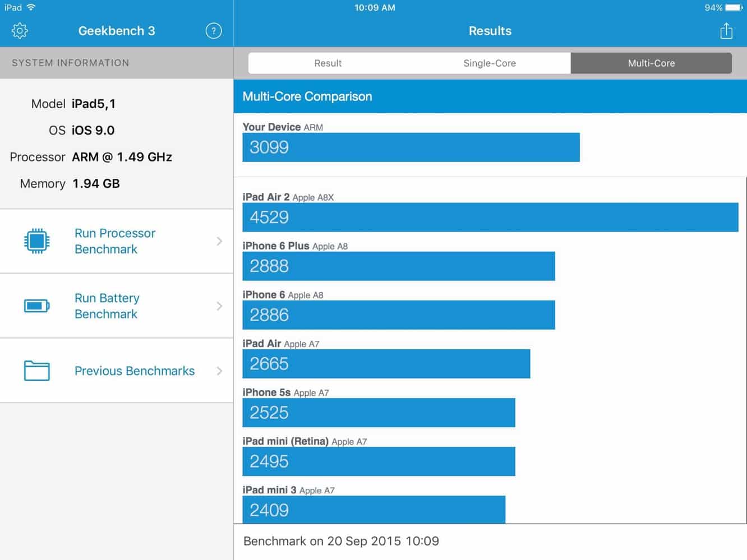Tap the Memory 1.94 GB value

click(x=96, y=184)
